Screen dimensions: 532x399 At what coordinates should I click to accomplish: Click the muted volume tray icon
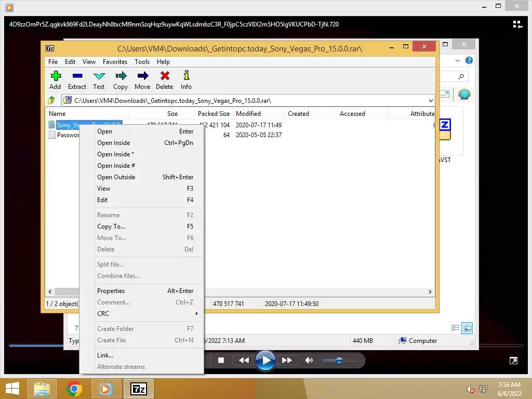470,389
